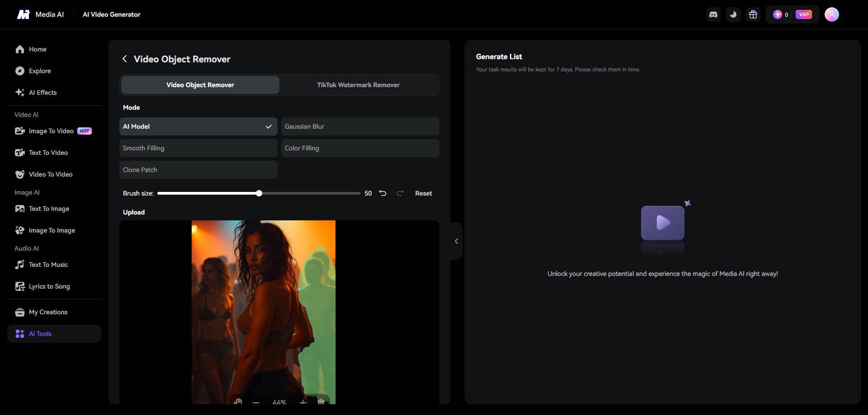Select the AI Model mode
The image size is (868, 415).
[x=198, y=126]
